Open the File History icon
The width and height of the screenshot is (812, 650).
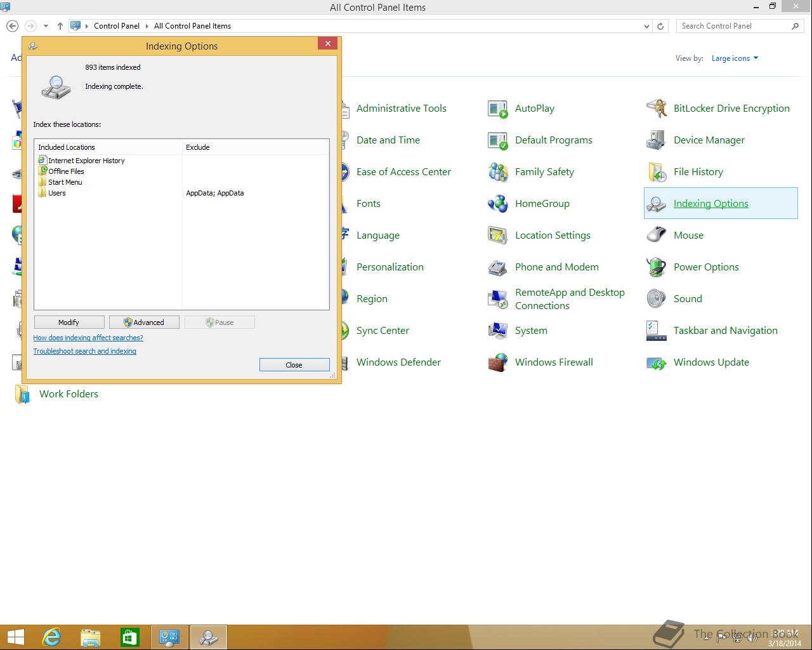click(657, 172)
